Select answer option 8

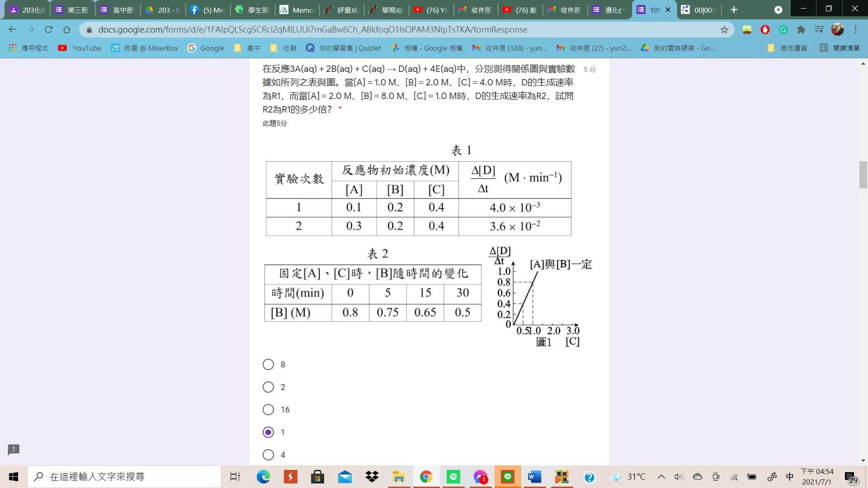pos(268,364)
